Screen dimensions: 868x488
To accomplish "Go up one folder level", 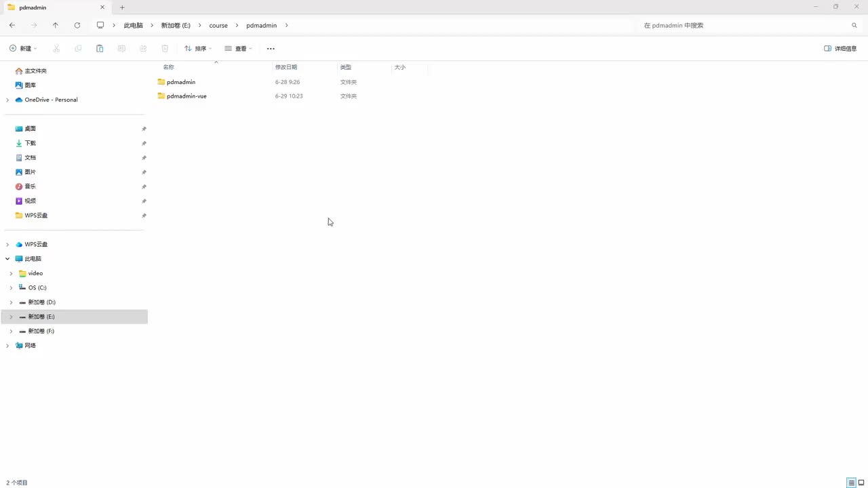I will click(56, 25).
